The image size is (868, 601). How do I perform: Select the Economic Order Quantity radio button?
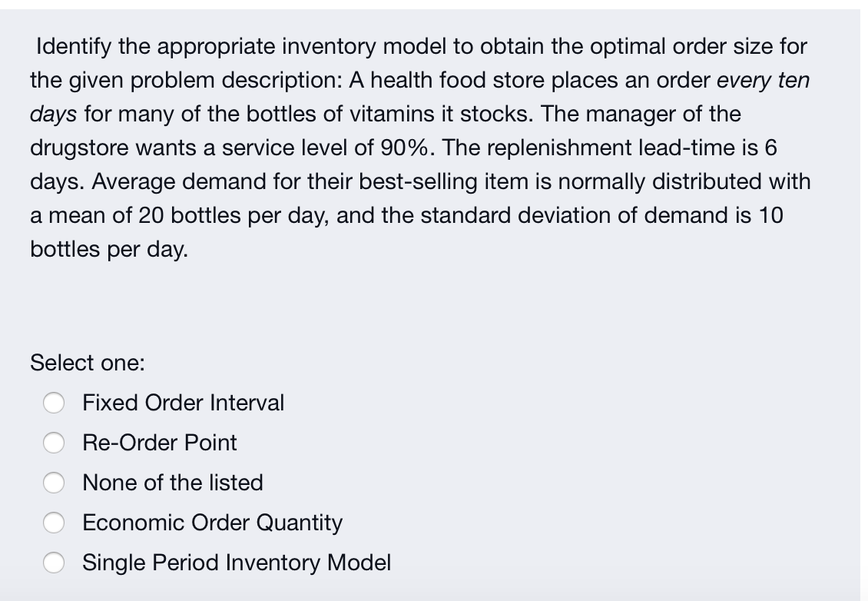[54, 522]
